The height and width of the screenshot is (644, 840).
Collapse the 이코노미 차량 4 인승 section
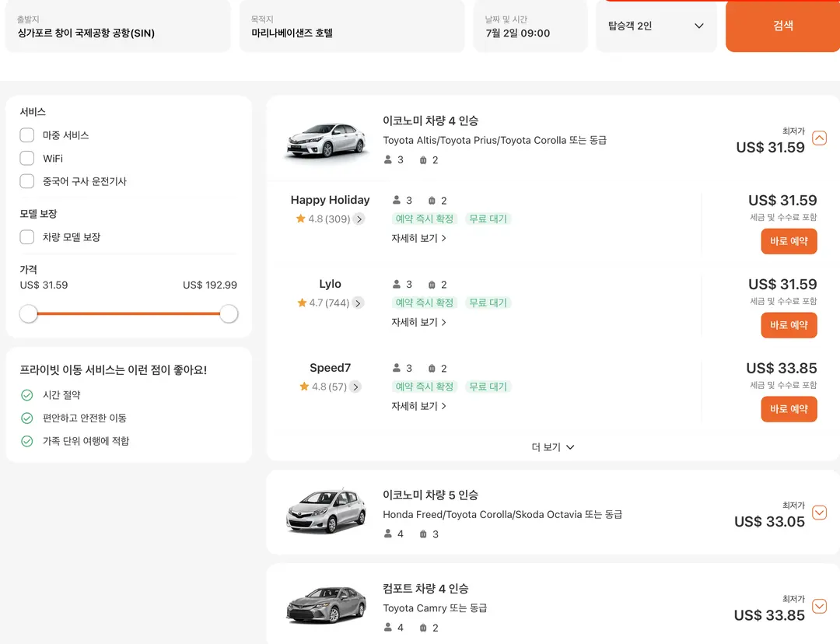(x=819, y=138)
